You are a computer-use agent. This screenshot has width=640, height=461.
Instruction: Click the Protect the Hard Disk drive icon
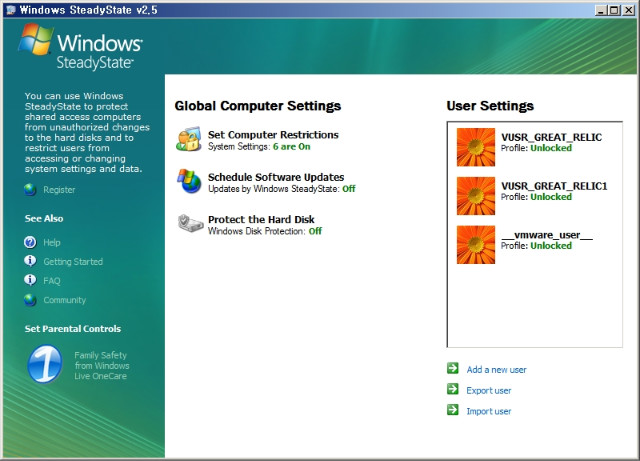point(191,223)
